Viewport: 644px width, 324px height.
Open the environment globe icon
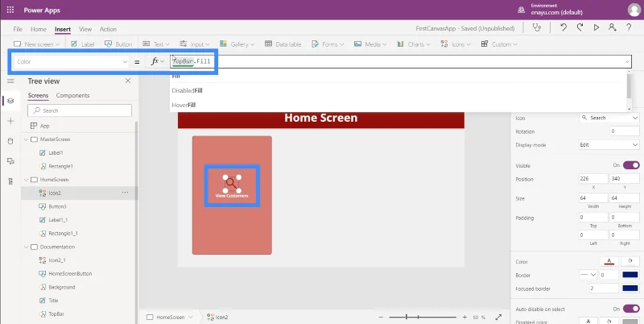(521, 10)
